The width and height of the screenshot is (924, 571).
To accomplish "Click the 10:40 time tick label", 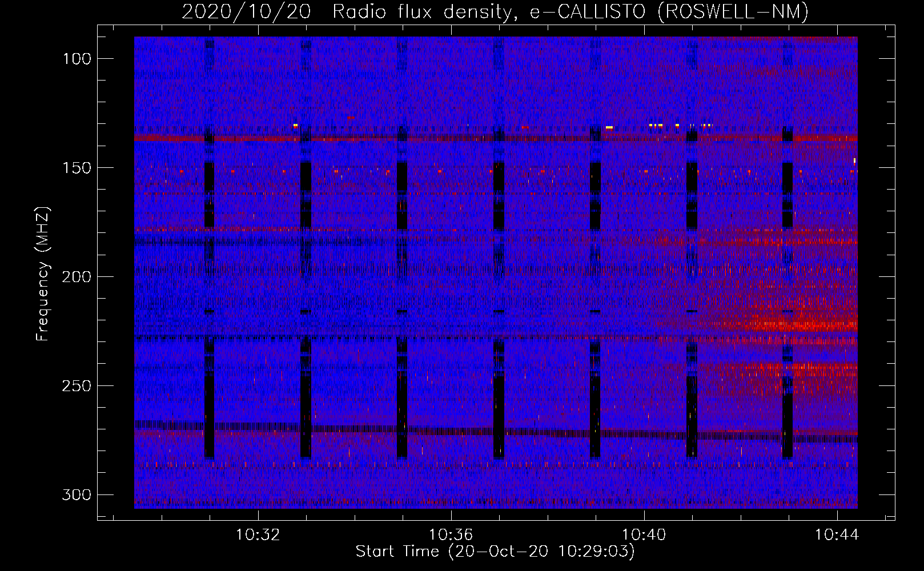I will pyautogui.click(x=644, y=534).
